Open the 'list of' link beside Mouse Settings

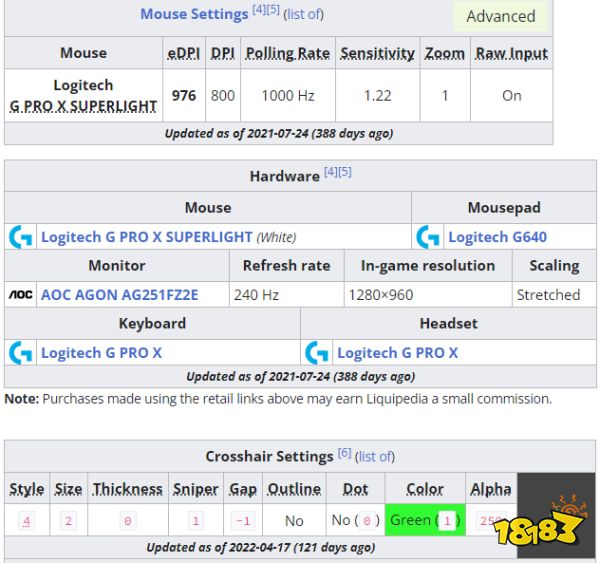pyautogui.click(x=303, y=15)
